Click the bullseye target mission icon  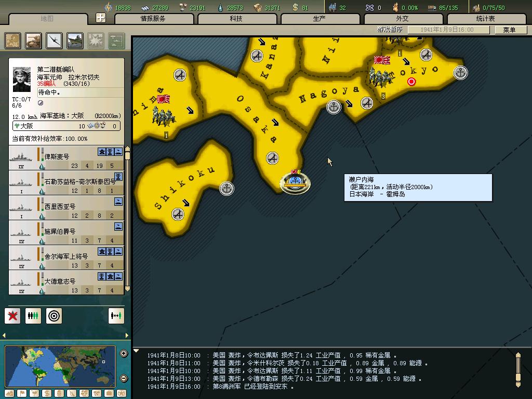pos(54,315)
